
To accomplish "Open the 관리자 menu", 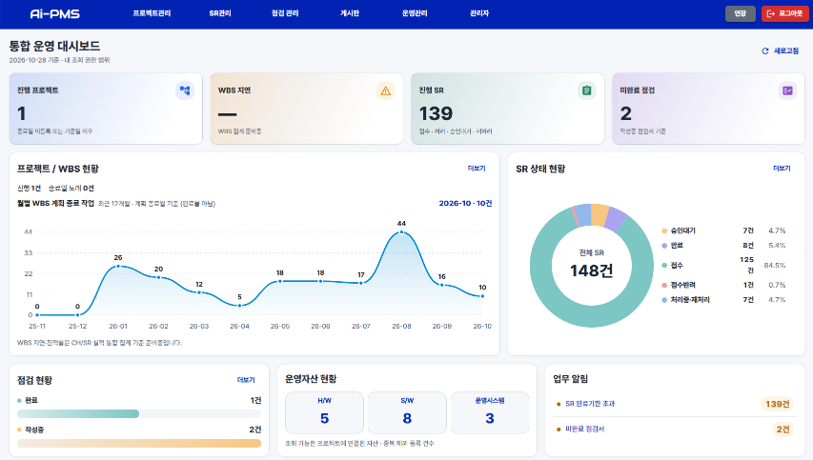I will coord(479,13).
